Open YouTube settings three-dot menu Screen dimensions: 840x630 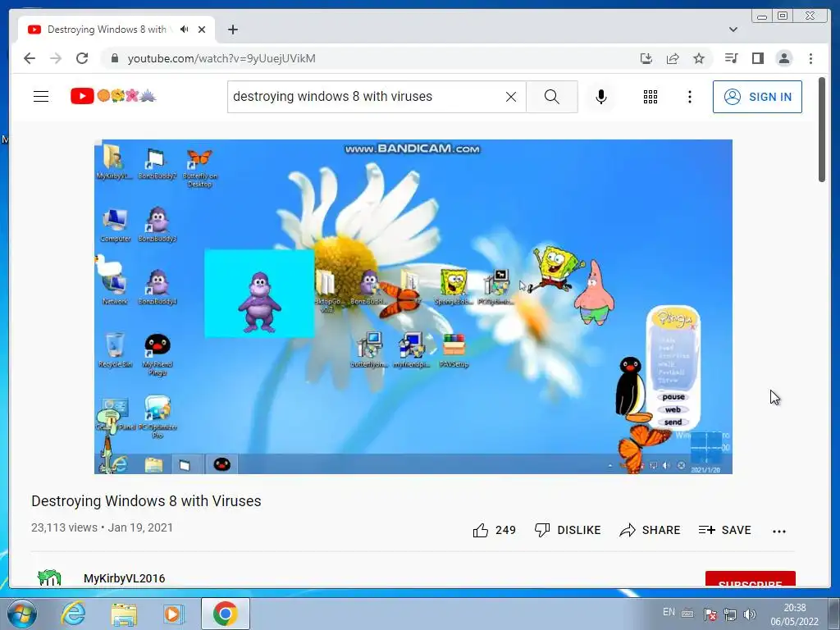[x=689, y=97]
